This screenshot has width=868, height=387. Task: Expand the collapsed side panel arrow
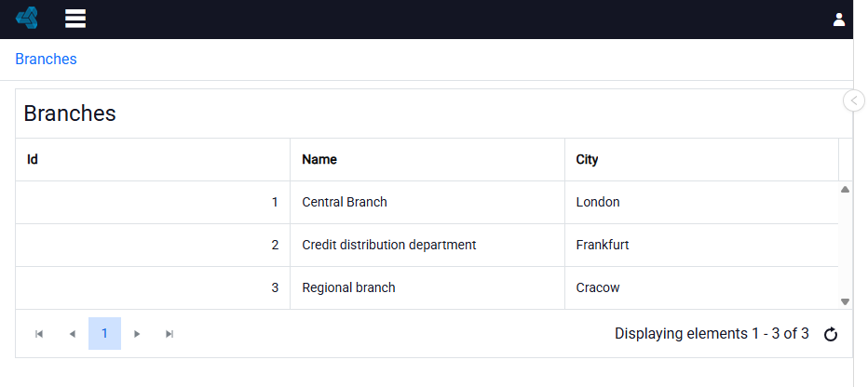tap(854, 100)
